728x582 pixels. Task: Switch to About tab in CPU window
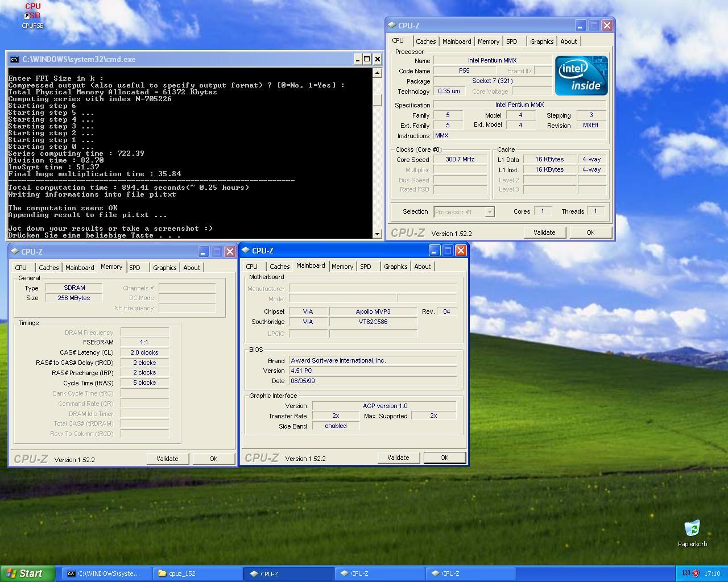pos(568,41)
